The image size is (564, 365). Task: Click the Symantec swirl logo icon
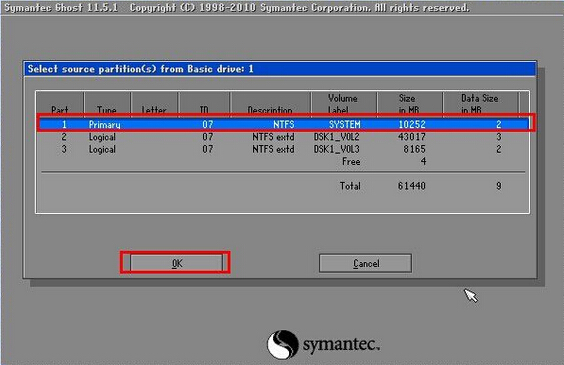(283, 345)
